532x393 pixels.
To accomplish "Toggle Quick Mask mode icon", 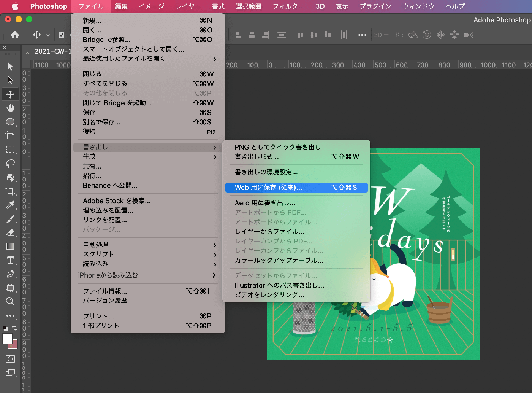I will pyautogui.click(x=10, y=359).
